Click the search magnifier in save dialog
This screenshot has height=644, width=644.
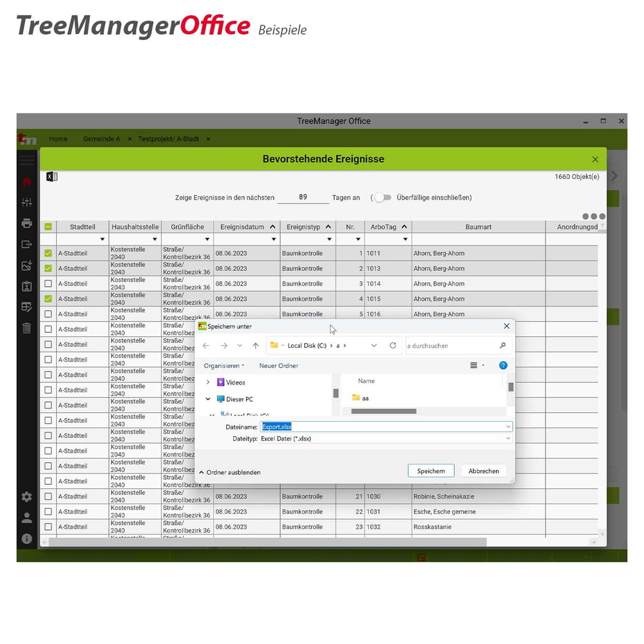502,345
